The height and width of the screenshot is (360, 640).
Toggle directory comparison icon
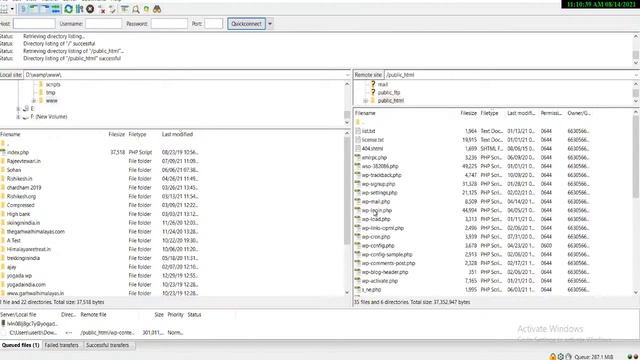coord(136,9)
